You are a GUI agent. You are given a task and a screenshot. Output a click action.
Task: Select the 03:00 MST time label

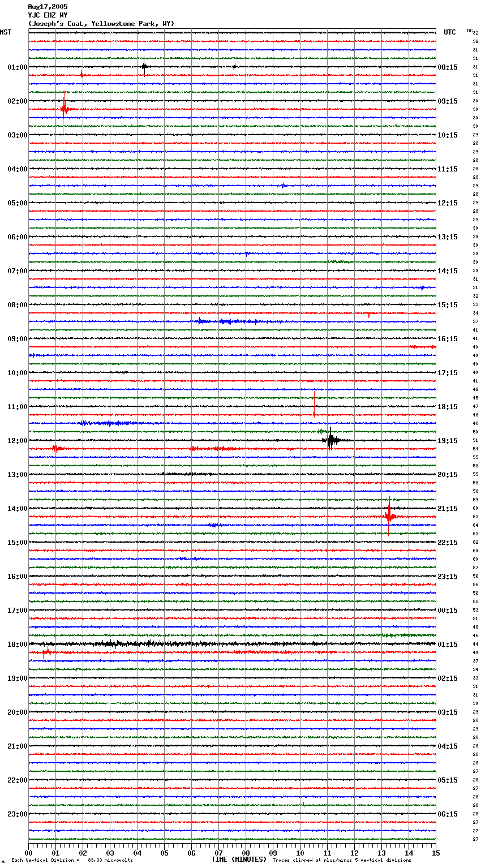click(x=18, y=135)
